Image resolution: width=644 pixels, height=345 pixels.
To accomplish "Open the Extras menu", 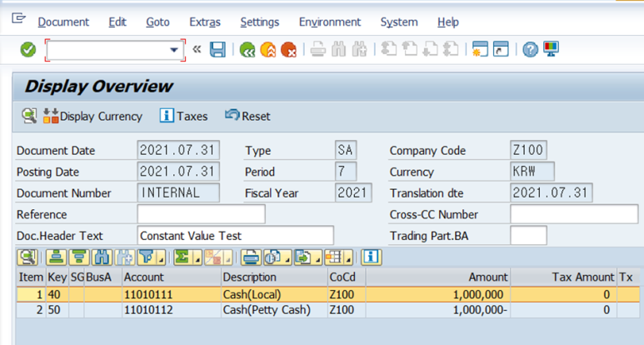I will [205, 22].
